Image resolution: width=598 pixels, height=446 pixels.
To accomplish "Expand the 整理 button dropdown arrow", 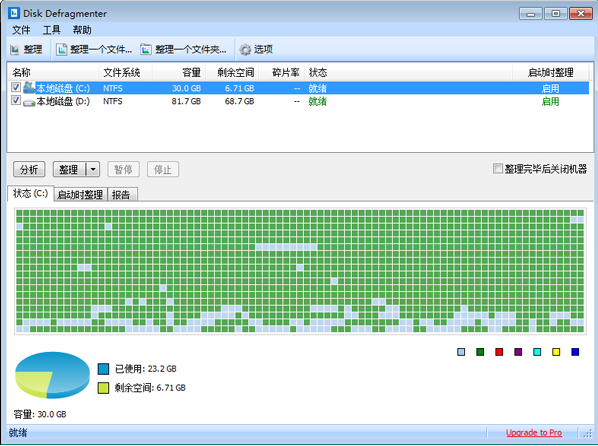I will click(93, 169).
